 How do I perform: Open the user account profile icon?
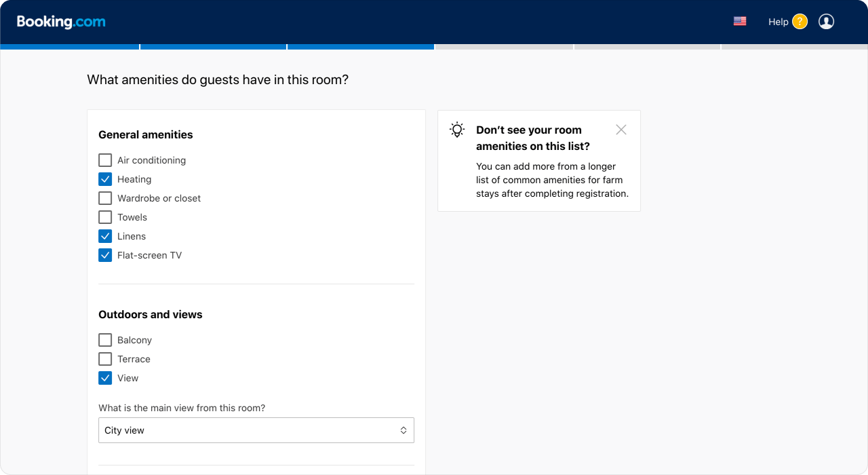click(826, 21)
